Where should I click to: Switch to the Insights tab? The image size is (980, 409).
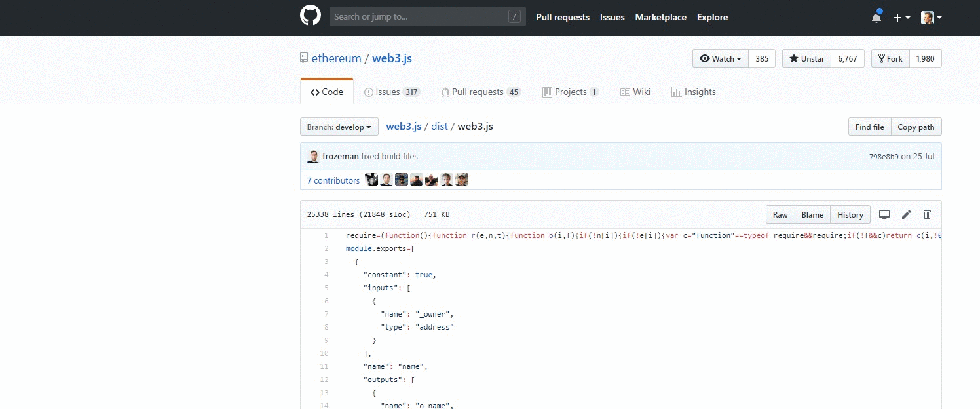(x=693, y=92)
